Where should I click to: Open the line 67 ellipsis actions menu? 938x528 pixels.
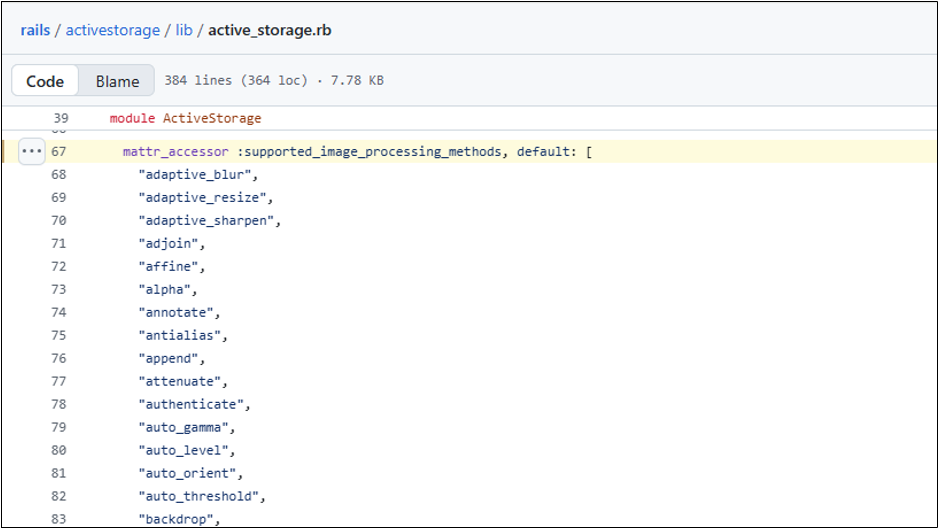[x=32, y=151]
